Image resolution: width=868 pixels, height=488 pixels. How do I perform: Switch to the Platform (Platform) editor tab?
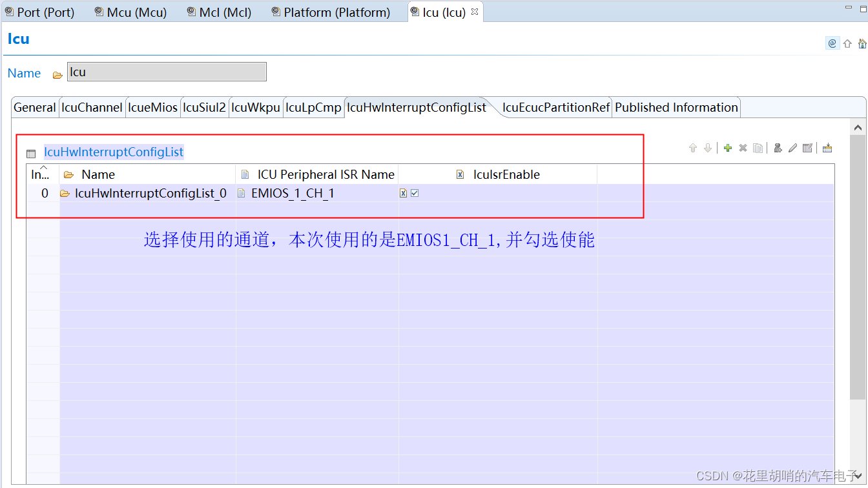[331, 12]
